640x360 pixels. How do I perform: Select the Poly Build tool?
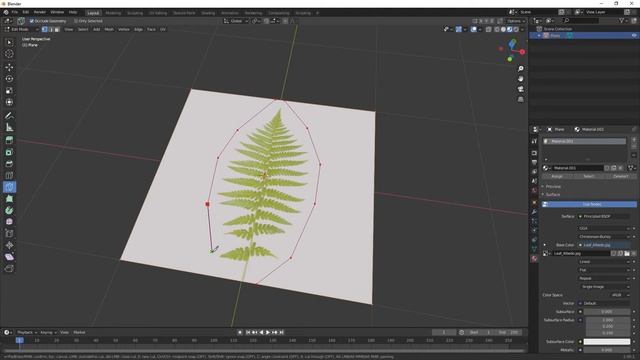tap(9, 199)
